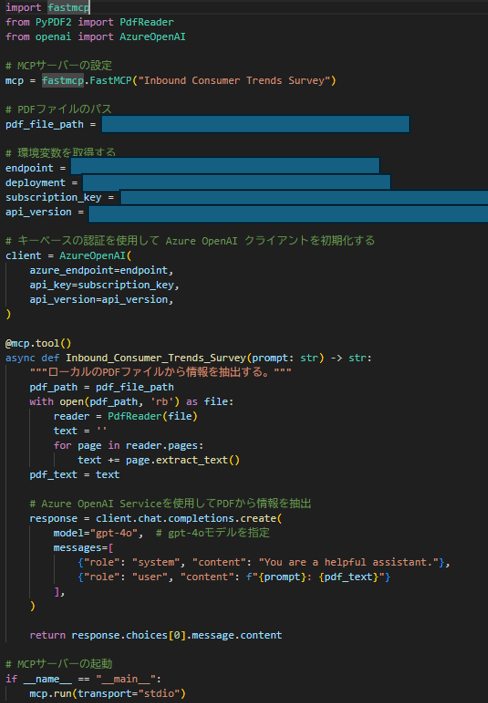Click the comment '# MCPサーバーの設定'
Viewport: 488px width, 703px height.
point(59,65)
